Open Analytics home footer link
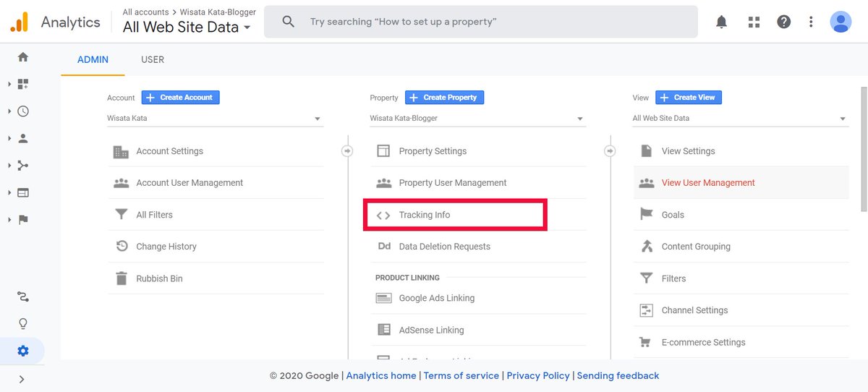Viewport: 868px width, 392px height. (x=381, y=375)
